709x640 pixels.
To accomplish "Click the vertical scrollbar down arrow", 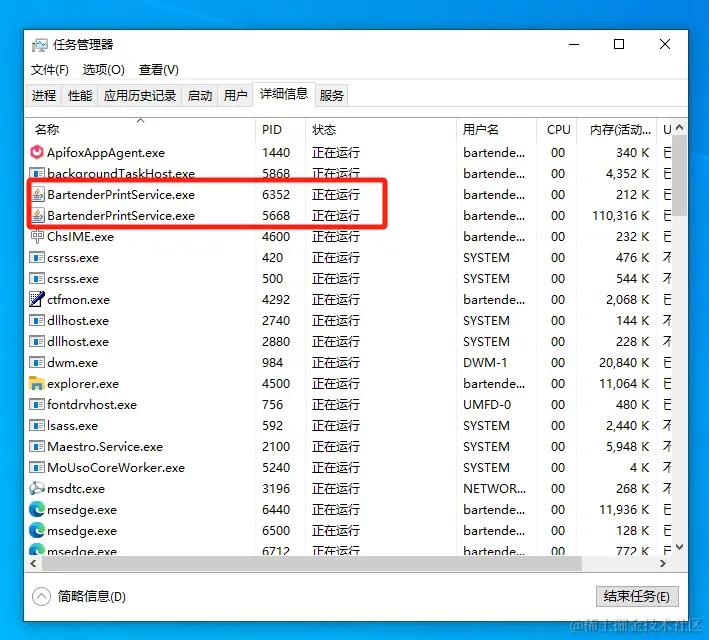I will [679, 547].
